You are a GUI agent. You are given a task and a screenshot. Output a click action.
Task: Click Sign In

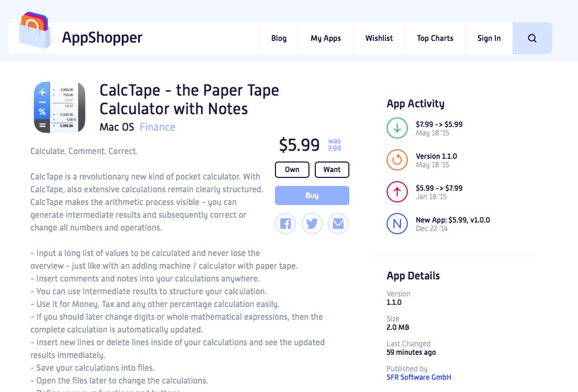[489, 38]
